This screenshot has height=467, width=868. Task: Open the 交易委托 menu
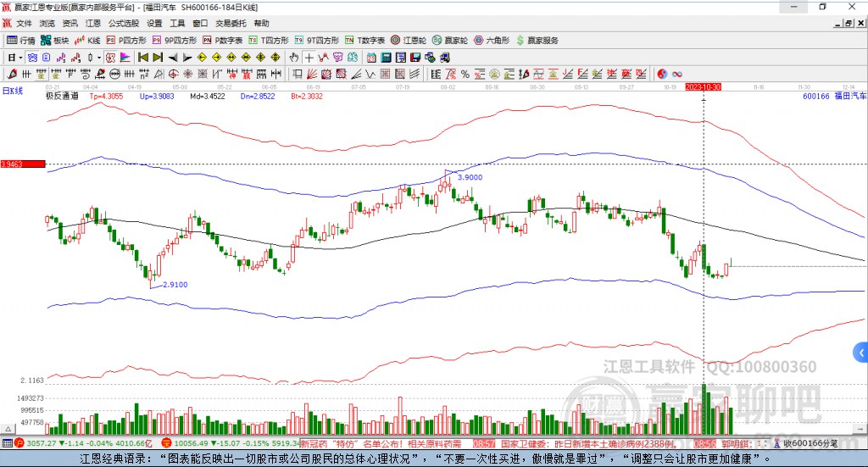coord(231,23)
